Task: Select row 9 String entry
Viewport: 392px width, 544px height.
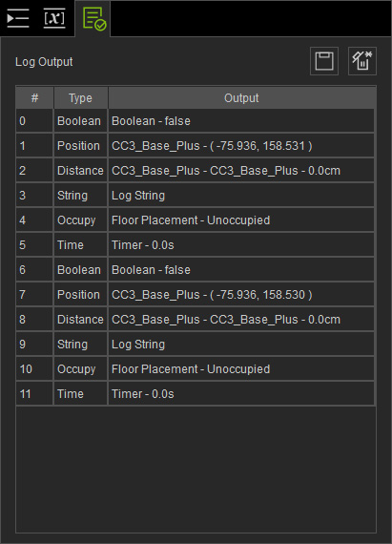Action: click(x=196, y=345)
